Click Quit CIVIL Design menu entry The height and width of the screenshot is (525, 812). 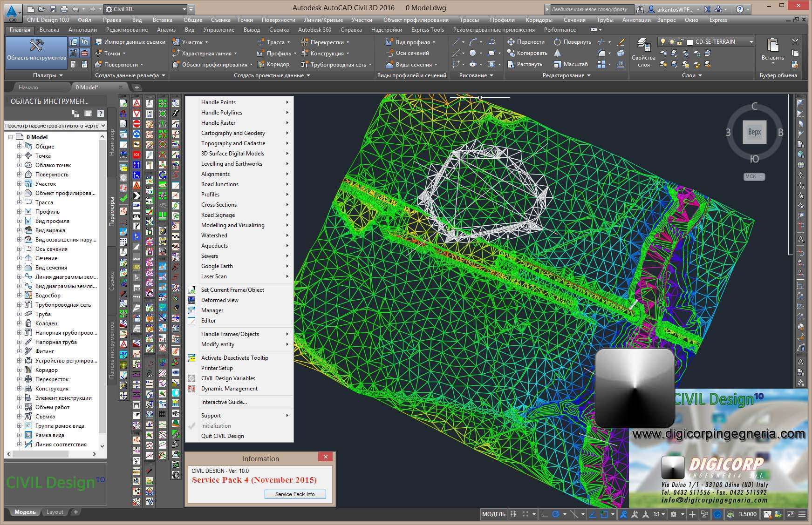click(222, 436)
